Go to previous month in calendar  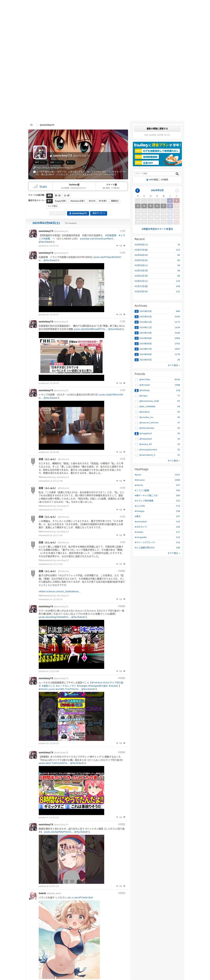coord(138,190)
